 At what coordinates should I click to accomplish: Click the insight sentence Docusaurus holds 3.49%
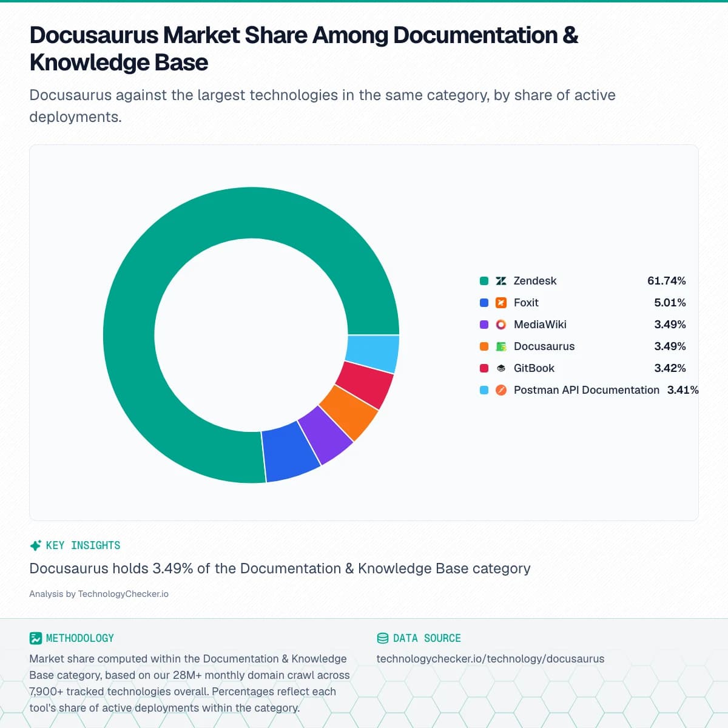[x=280, y=568]
